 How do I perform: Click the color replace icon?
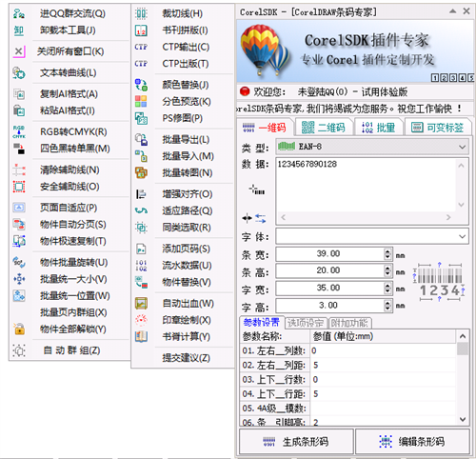[141, 85]
